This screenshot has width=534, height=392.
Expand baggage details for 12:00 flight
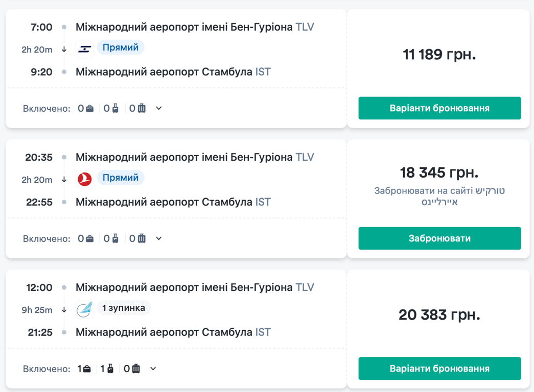[x=153, y=369]
